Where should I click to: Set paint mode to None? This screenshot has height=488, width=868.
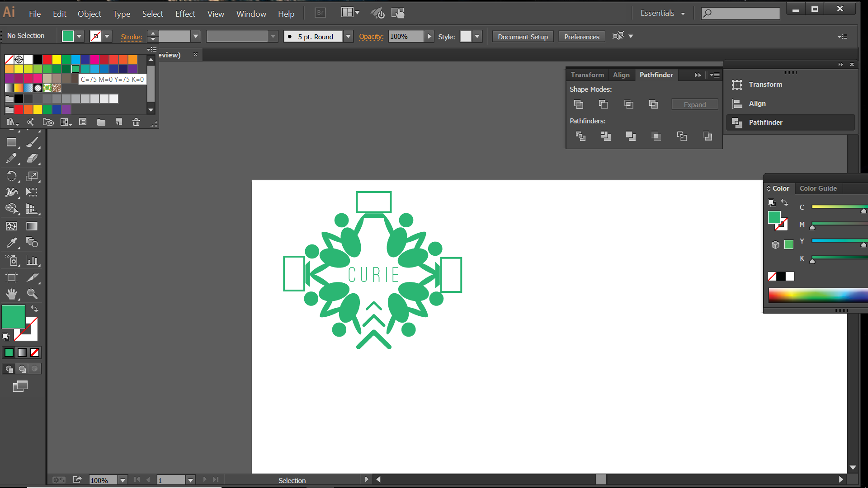(35, 352)
